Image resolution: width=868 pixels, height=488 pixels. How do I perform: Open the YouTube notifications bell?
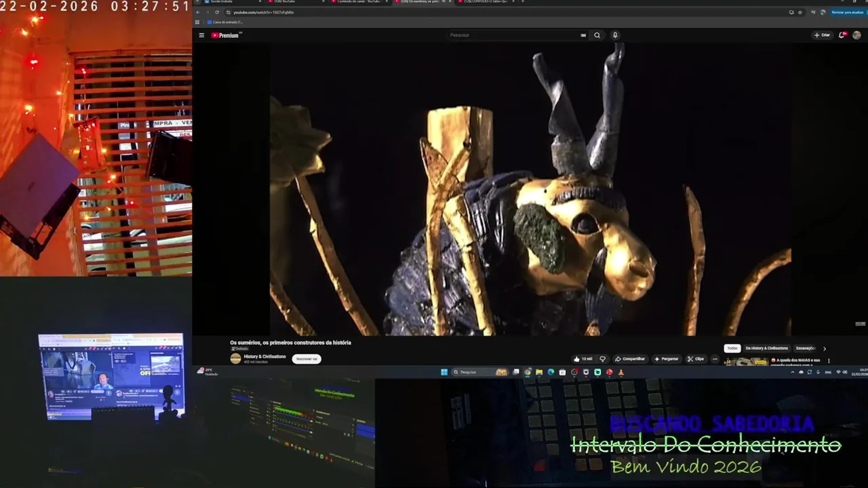tap(842, 35)
